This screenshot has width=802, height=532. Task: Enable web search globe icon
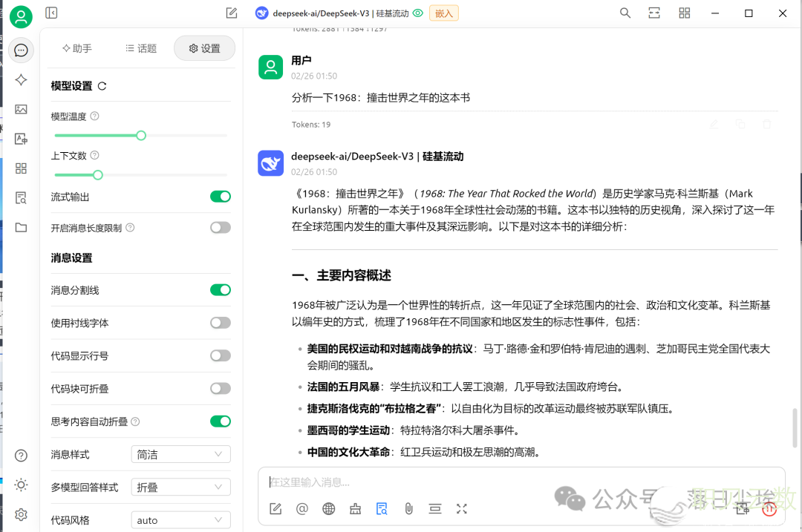click(x=329, y=508)
